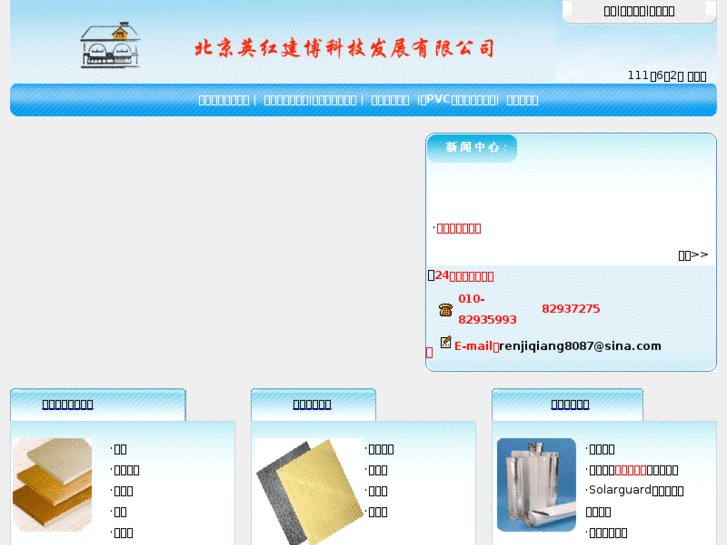Click the email address renjiqiang8087@sina.com
This screenshot has width=727, height=545.
pyautogui.click(x=580, y=346)
